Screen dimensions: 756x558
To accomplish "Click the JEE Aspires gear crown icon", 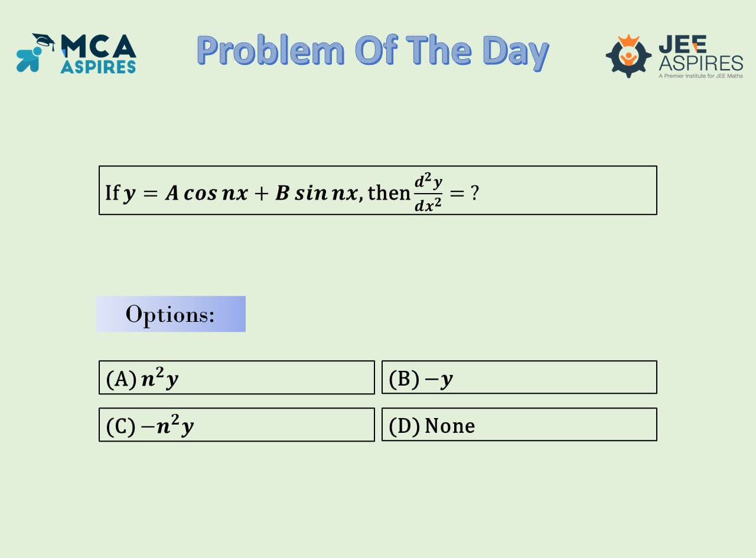I will 628,56.
